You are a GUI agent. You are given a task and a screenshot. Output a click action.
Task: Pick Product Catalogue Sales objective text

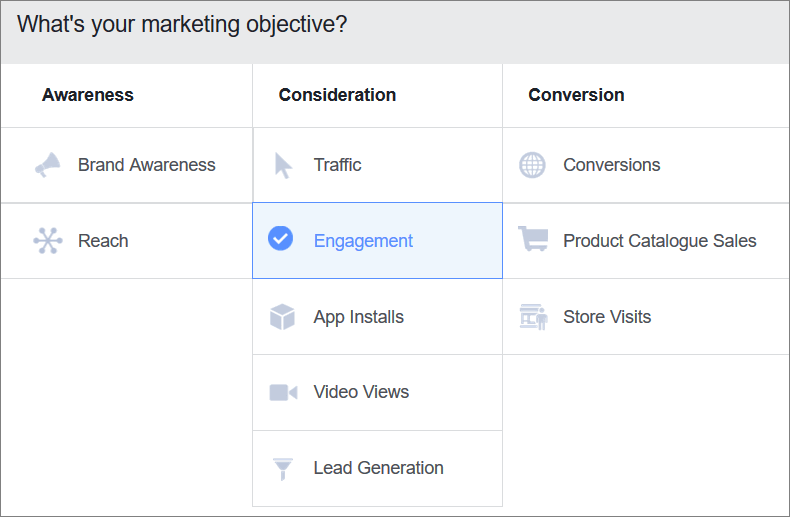[x=660, y=241]
